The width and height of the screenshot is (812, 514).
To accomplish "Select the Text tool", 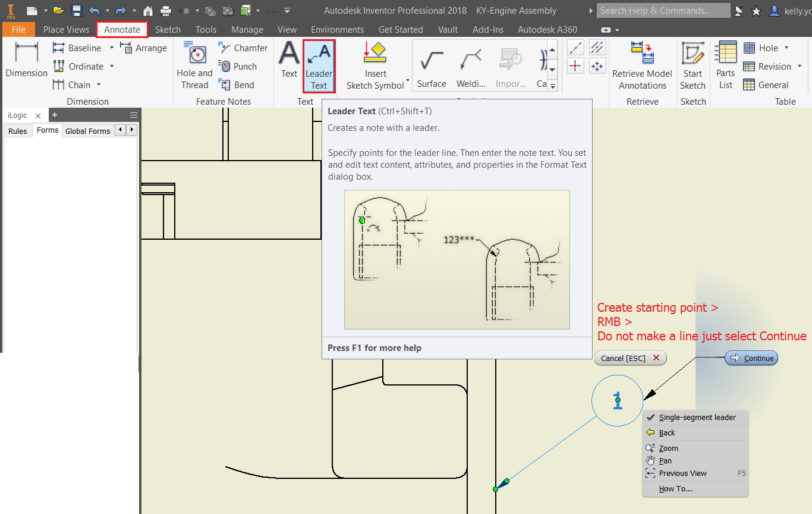I will pyautogui.click(x=289, y=60).
